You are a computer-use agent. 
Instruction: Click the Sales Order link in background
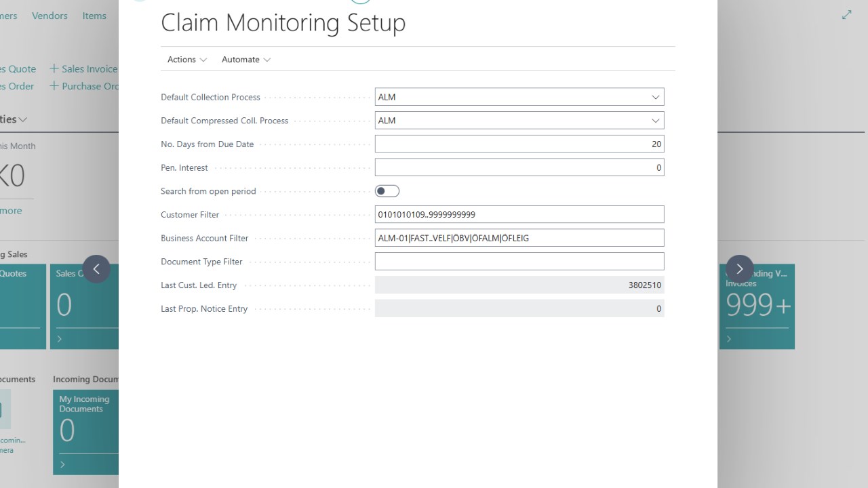click(17, 86)
